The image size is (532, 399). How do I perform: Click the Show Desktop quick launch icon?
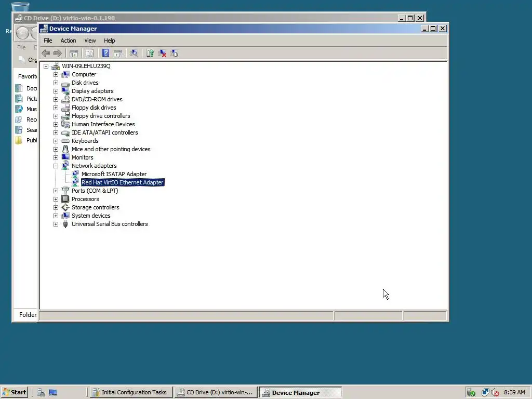(x=53, y=393)
